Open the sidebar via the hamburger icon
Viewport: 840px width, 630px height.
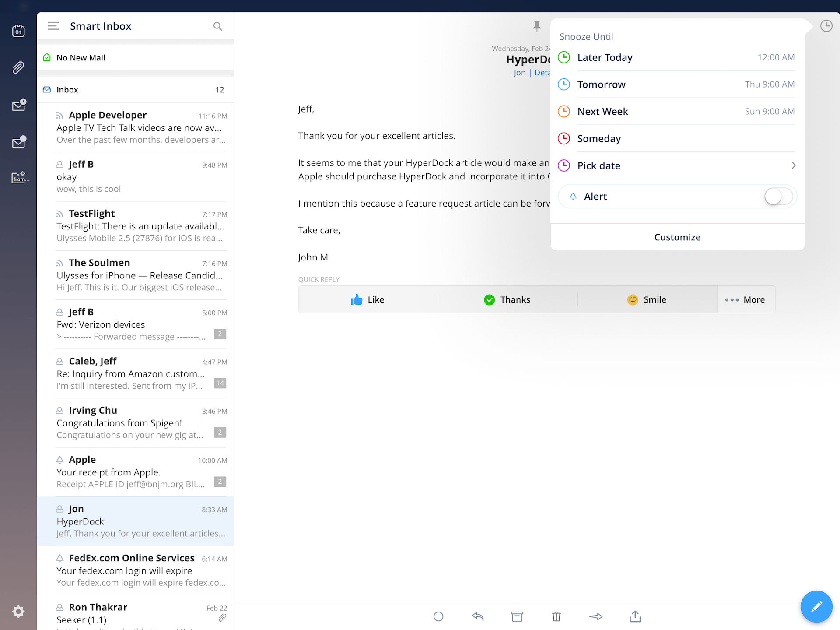(53, 26)
